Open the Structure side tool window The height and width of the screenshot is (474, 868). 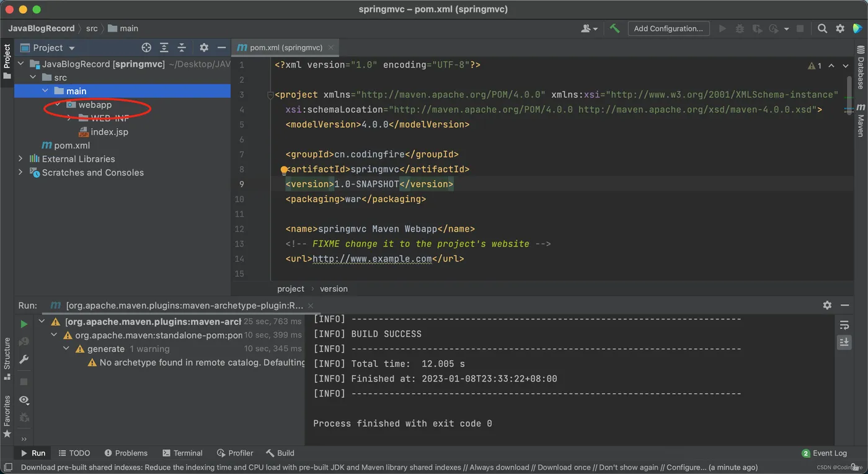click(x=7, y=359)
